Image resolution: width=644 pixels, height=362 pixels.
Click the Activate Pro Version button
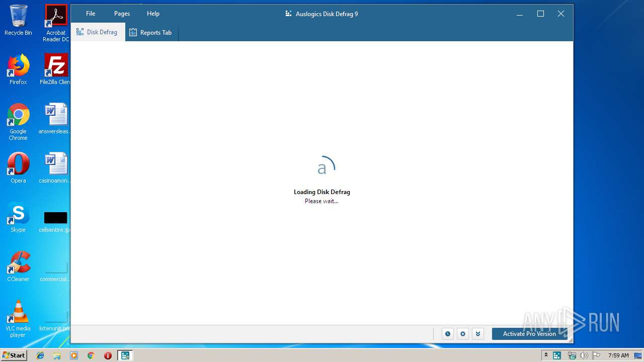coord(529,334)
